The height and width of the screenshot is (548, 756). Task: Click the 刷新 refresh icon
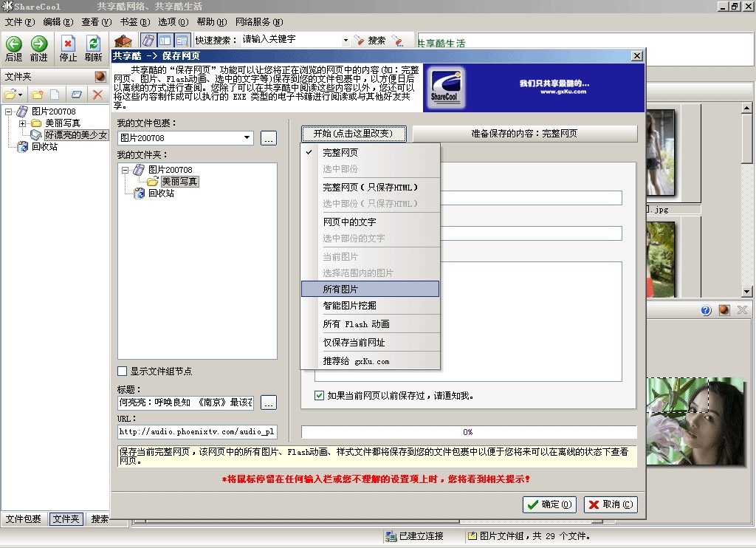94,42
